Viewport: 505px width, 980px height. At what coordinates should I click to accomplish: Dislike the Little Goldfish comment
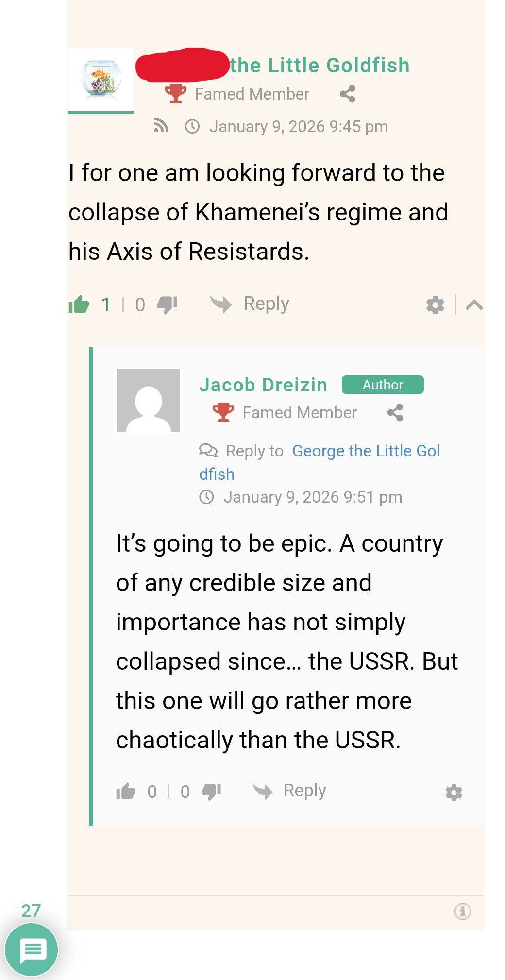pyautogui.click(x=167, y=304)
